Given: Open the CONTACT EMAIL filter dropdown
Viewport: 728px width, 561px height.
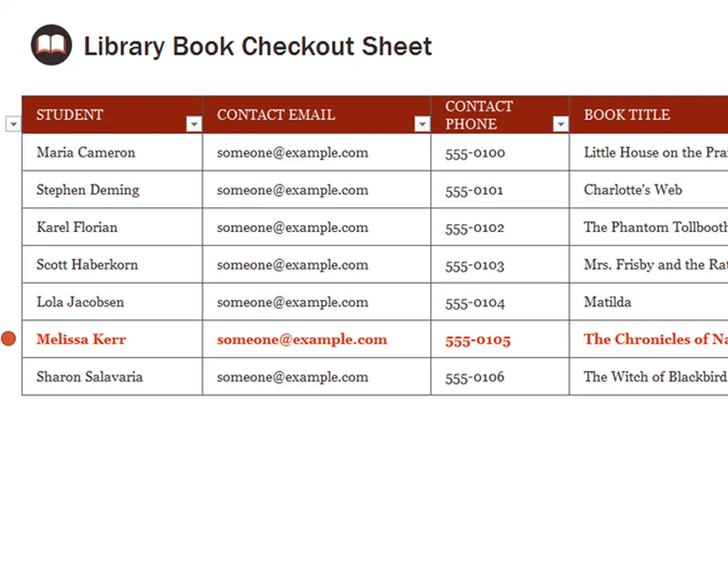Looking at the screenshot, I should (x=422, y=123).
